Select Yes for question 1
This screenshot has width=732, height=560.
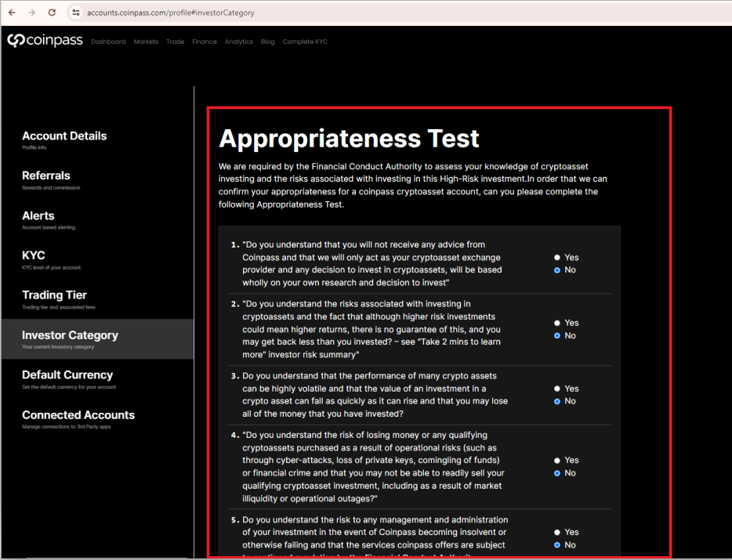point(557,258)
